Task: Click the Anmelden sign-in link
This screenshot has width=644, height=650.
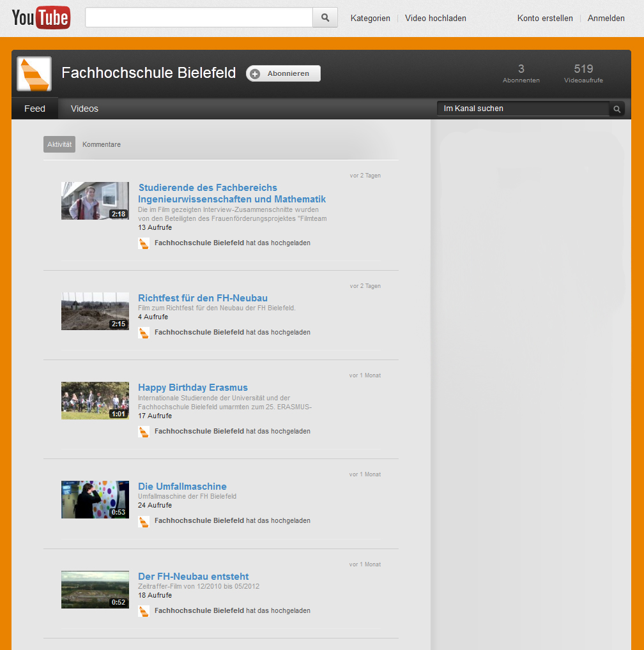Action: coord(606,18)
